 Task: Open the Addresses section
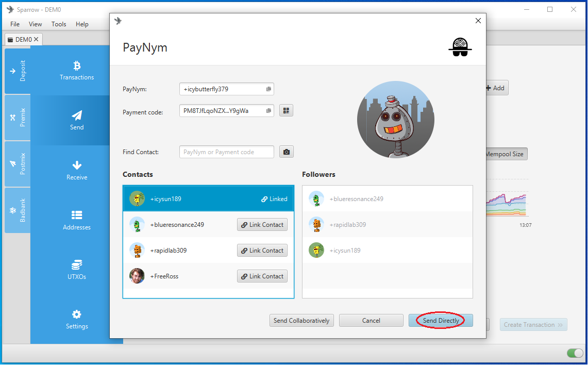(77, 220)
